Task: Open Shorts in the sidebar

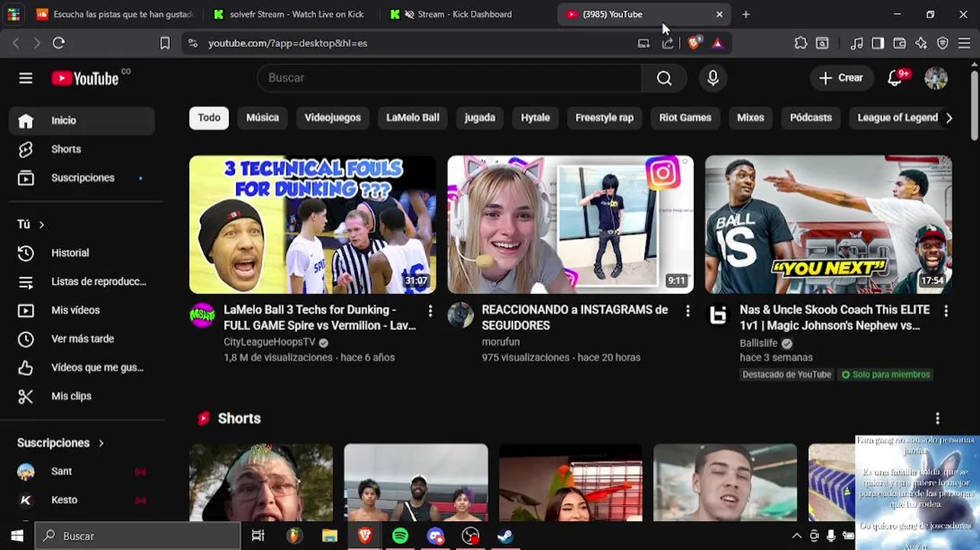Action: pyautogui.click(x=82, y=149)
